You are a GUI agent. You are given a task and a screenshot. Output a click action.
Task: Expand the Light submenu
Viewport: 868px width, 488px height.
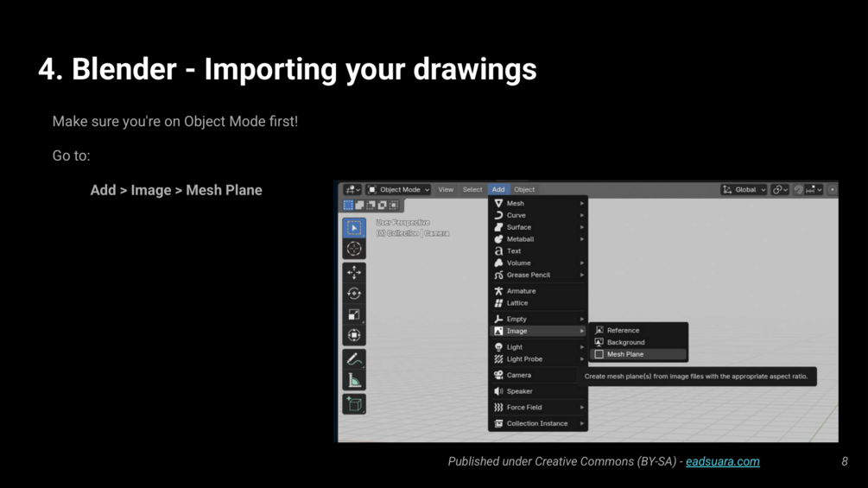click(538, 347)
